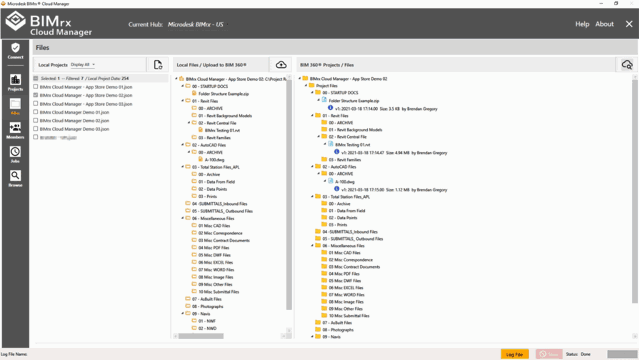Open the About menu
The height and width of the screenshot is (360, 639).
(604, 24)
